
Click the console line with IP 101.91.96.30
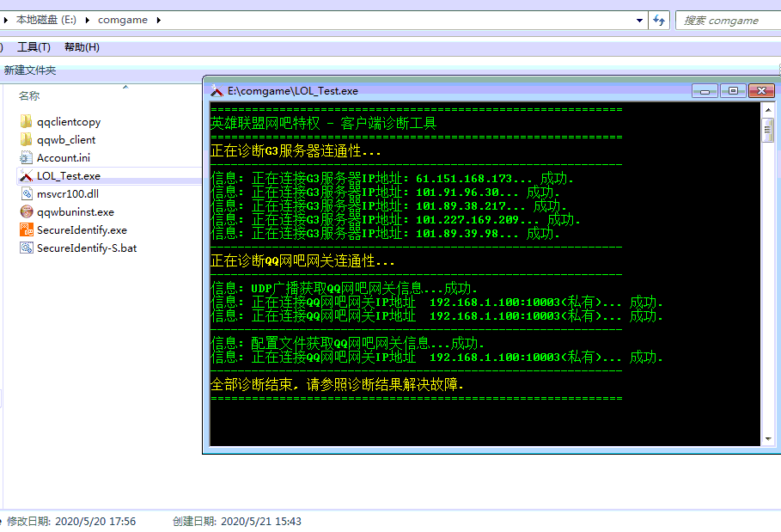tap(386, 193)
